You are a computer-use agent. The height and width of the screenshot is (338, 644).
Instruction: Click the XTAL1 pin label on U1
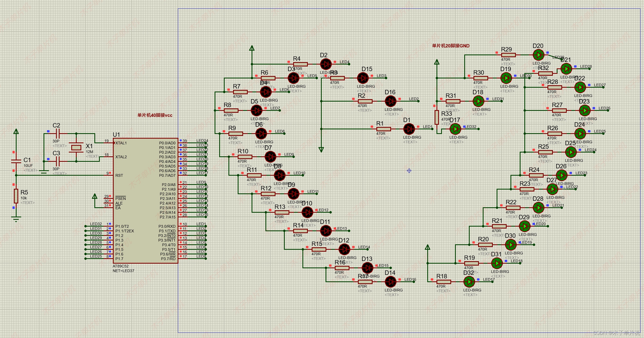click(121, 143)
